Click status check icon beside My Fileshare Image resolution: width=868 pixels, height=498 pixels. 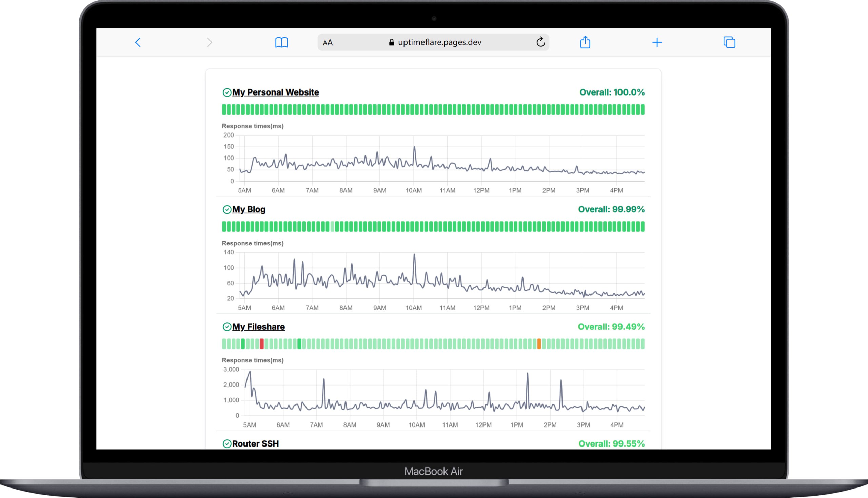226,327
